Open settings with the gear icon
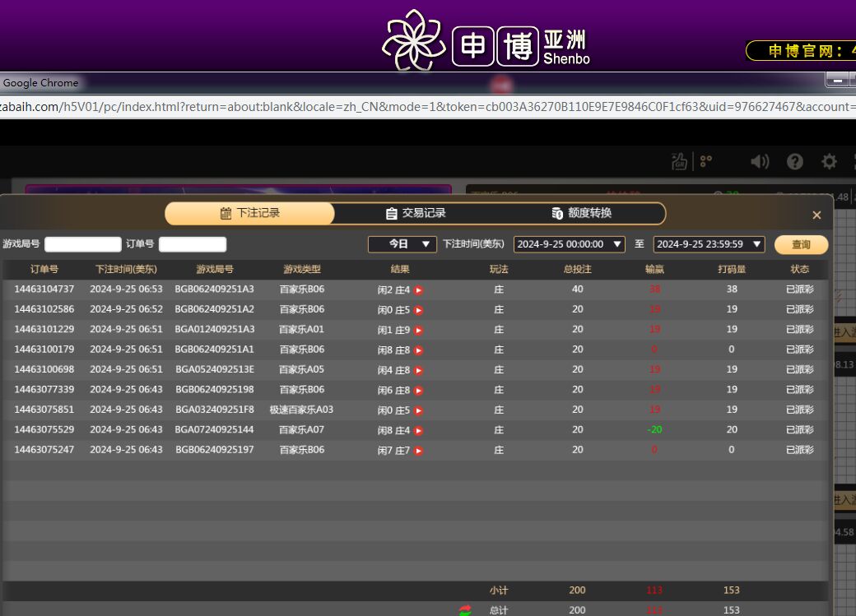The height and width of the screenshot is (616, 856). [829, 162]
